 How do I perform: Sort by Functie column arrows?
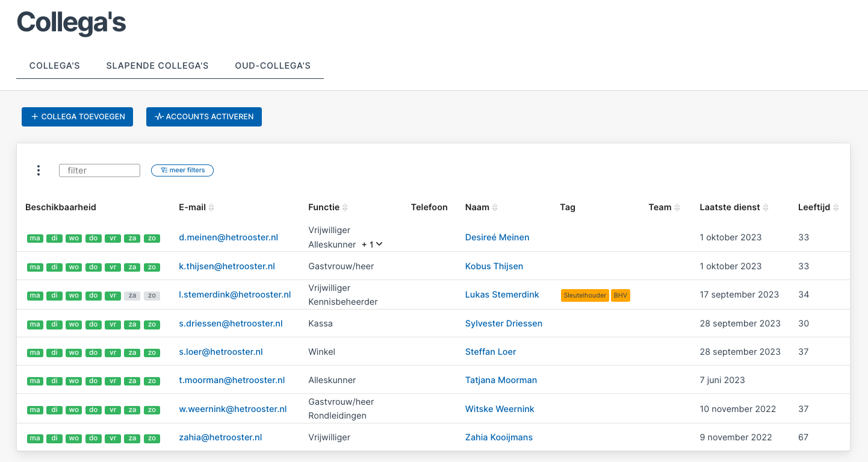[345, 207]
